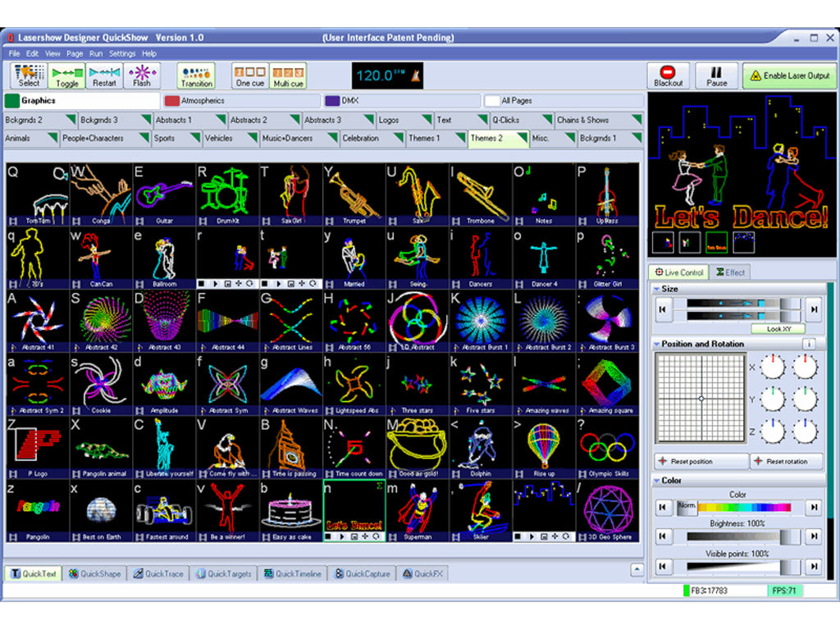Click the Reset rotation button
Image resolution: width=840 pixels, height=630 pixels.
tap(786, 462)
